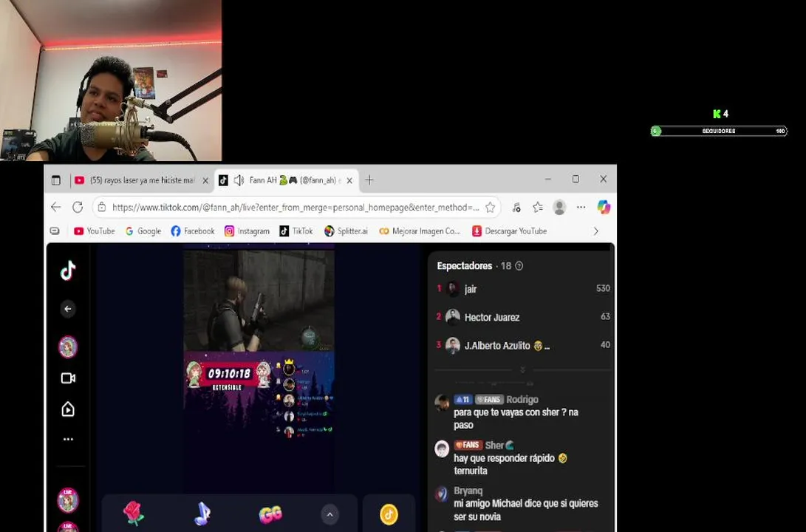Click Bryanq's username in the chat
806x532 pixels.
tap(468, 491)
